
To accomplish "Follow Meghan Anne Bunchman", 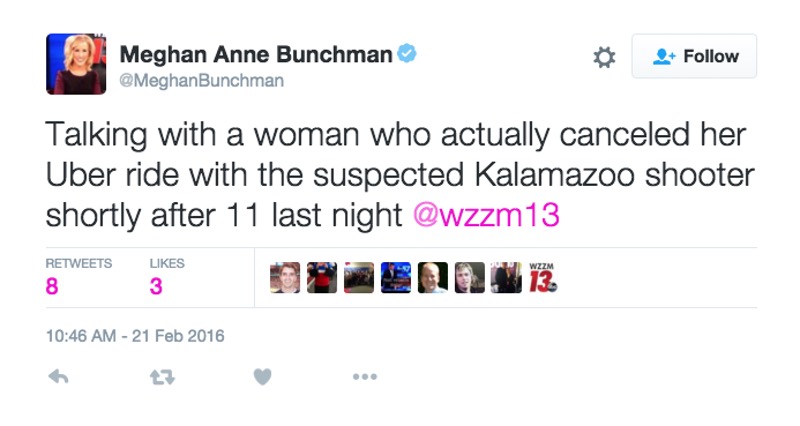I will (694, 56).
